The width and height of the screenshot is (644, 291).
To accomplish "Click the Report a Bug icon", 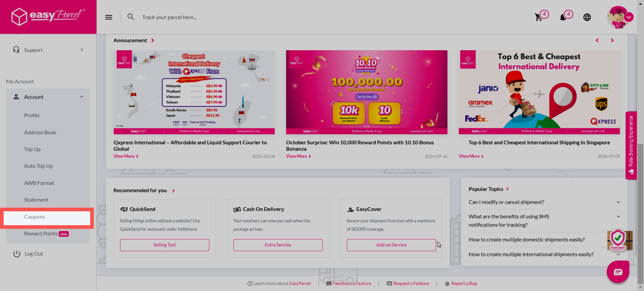I will [x=447, y=284].
